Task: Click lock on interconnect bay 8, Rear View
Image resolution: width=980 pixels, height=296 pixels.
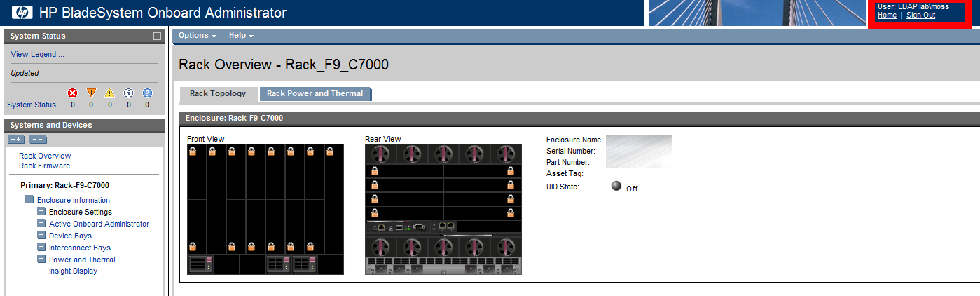Action: pos(510,213)
